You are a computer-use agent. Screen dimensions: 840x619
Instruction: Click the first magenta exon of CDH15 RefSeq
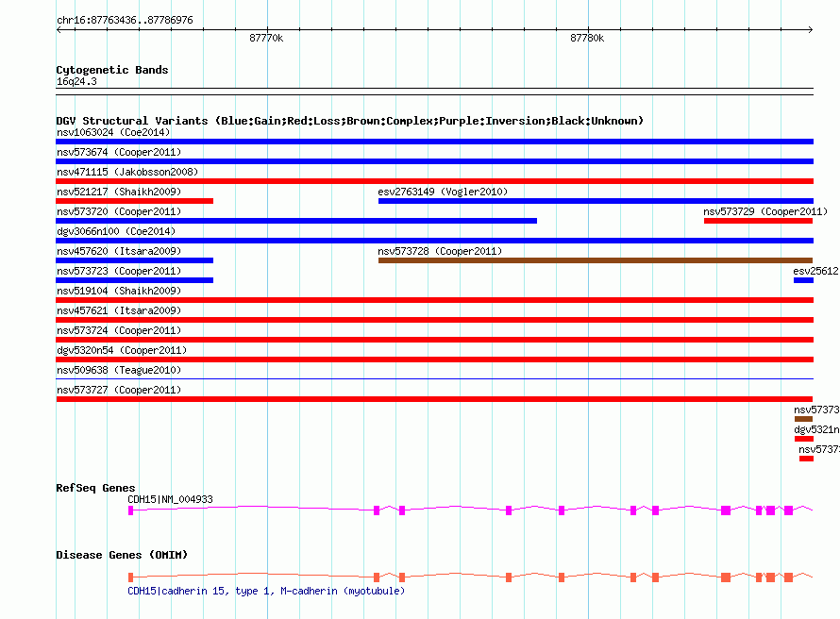coord(130,510)
